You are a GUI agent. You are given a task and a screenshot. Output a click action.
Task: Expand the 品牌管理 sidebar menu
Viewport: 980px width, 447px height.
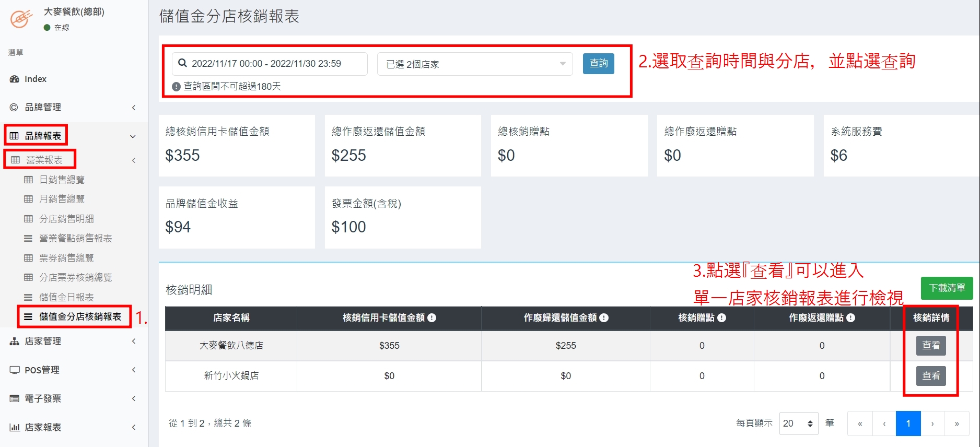coord(73,107)
